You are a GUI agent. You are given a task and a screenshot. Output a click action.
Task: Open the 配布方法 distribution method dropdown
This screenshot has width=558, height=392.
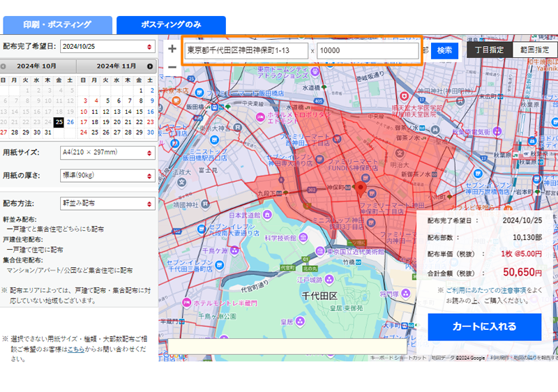click(107, 204)
